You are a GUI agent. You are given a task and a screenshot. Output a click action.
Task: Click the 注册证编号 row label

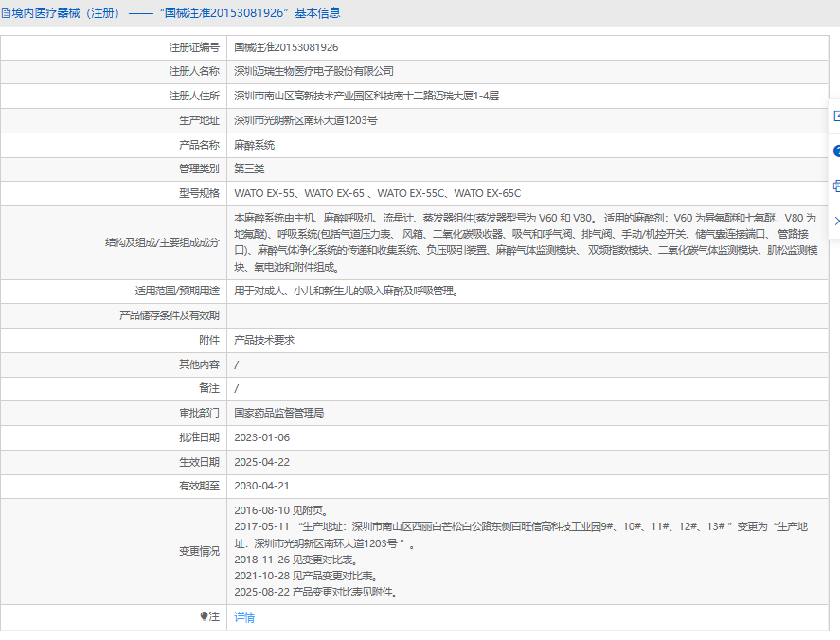[x=194, y=47]
